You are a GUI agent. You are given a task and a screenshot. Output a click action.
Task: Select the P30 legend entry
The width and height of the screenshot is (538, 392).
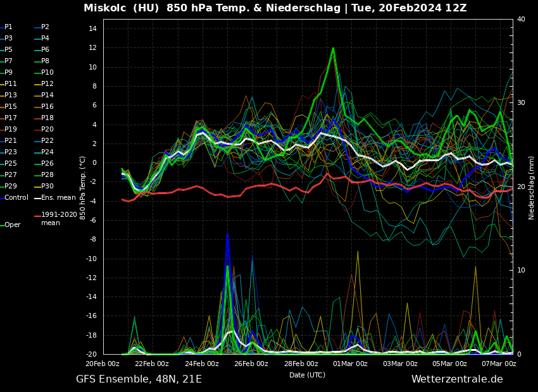pos(47,187)
